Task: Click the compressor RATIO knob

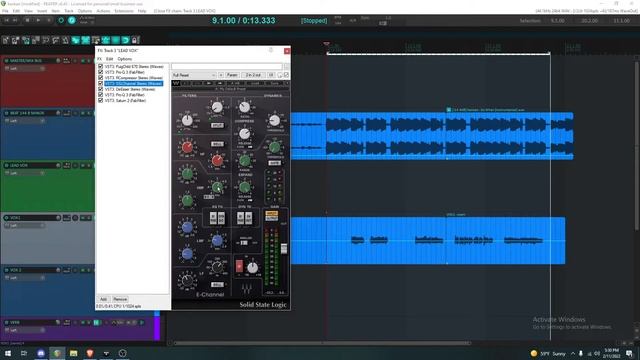Action: [x=244, y=107]
